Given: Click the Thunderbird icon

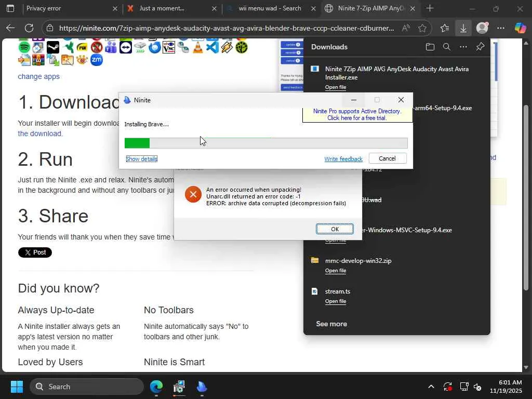Looking at the screenshot, I should (x=154, y=47).
